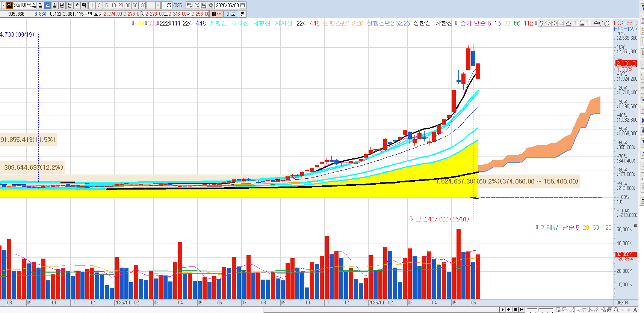Click the stop button in bottom replay controls
The width and height of the screenshot is (644, 313).
pyautogui.click(x=516, y=310)
